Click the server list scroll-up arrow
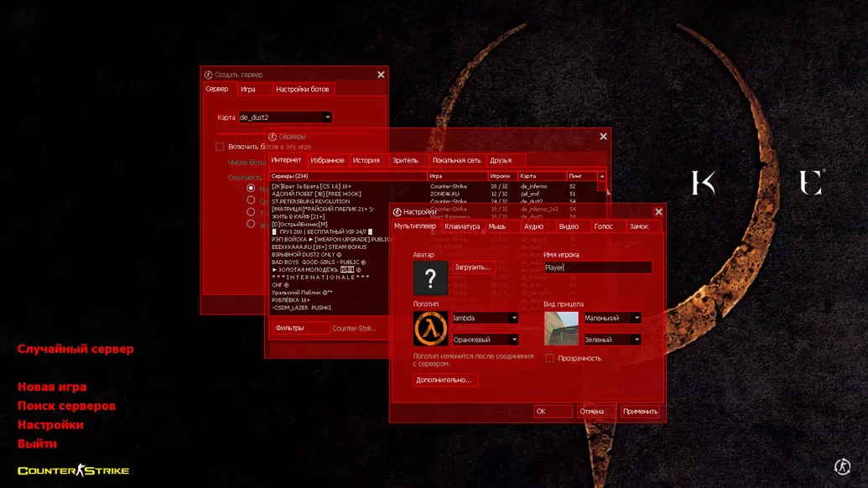This screenshot has height=488, width=868. 602,176
